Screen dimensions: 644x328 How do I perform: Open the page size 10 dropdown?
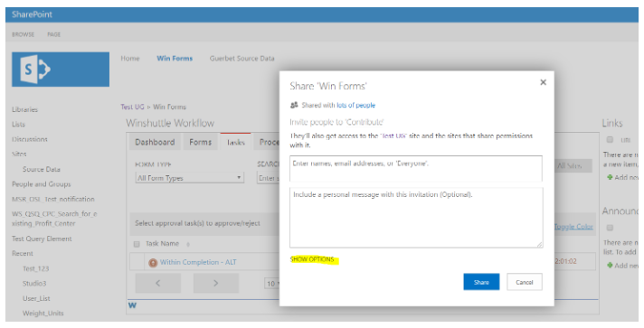pyautogui.click(x=272, y=283)
